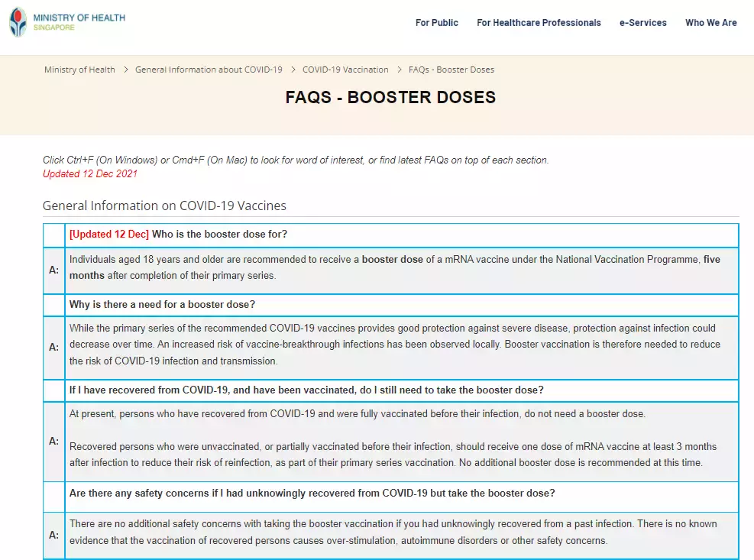Go to Ministry of Health breadcrumb link
The width and height of the screenshot is (754, 560).
coord(79,70)
